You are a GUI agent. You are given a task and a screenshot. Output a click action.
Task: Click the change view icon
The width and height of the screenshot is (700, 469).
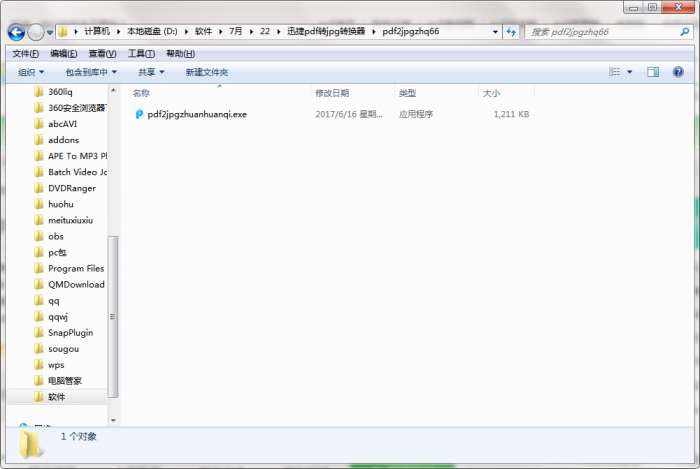pyautogui.click(x=614, y=72)
